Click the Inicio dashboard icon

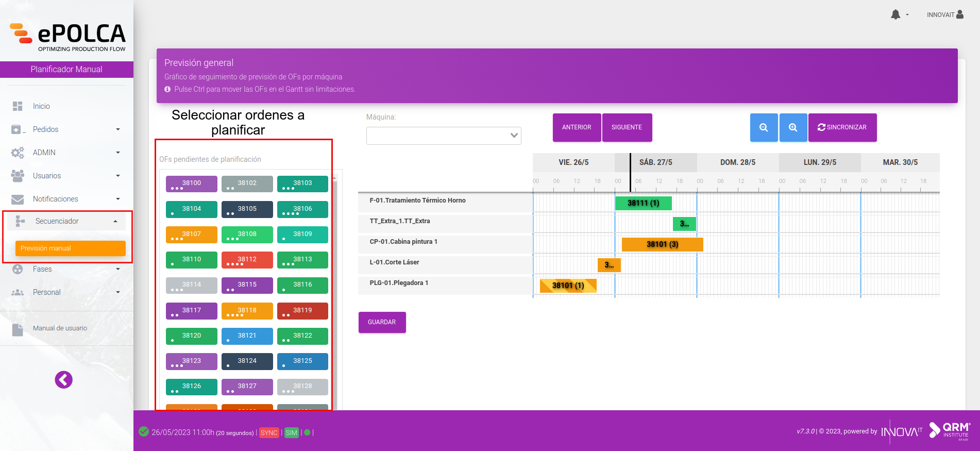(18, 106)
